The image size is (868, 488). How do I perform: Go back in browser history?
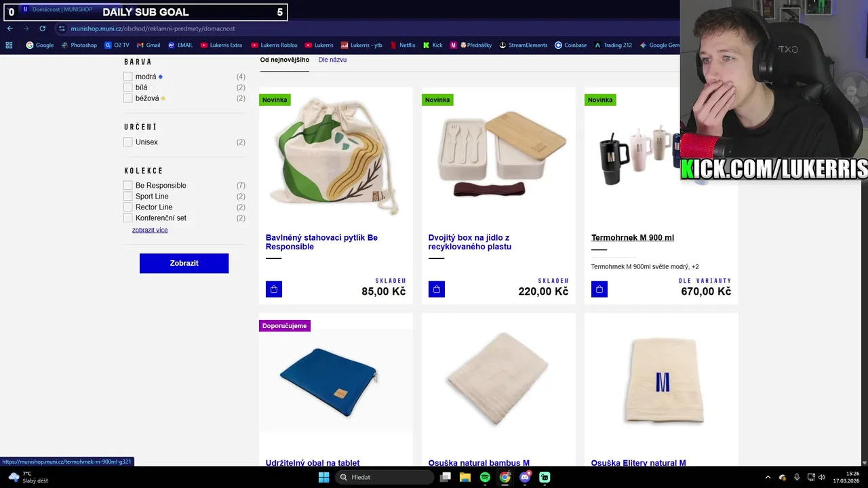point(10,28)
